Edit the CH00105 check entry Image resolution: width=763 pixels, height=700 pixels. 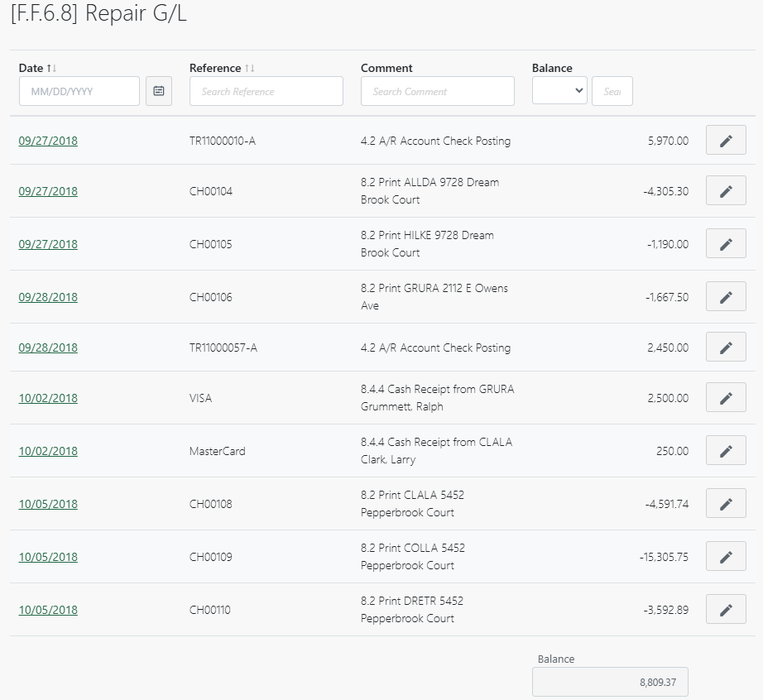[x=725, y=243]
